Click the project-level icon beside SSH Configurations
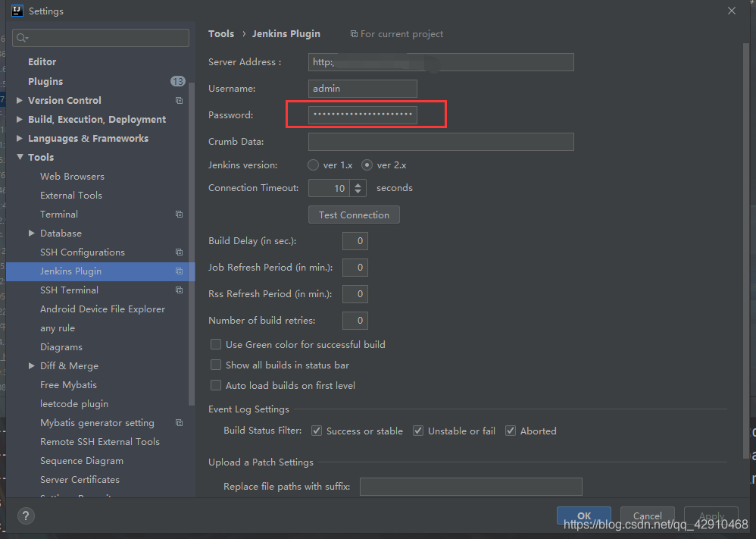756x539 pixels. coord(179,252)
